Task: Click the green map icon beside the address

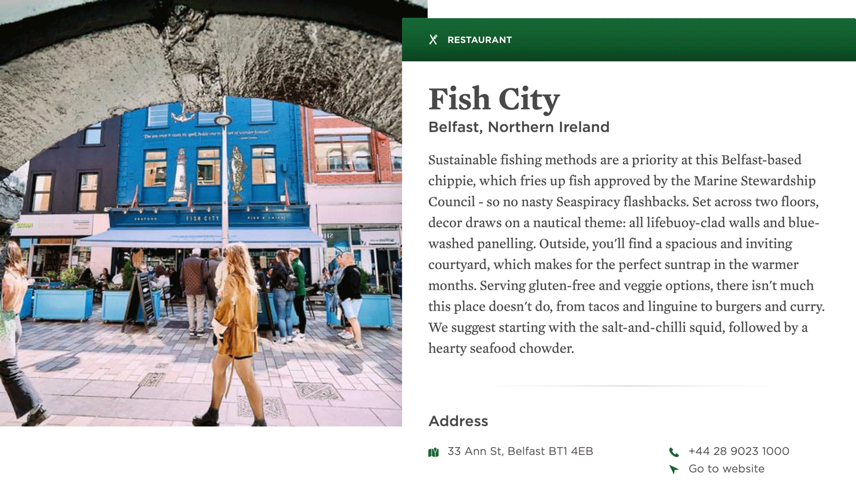Action: 434,452
